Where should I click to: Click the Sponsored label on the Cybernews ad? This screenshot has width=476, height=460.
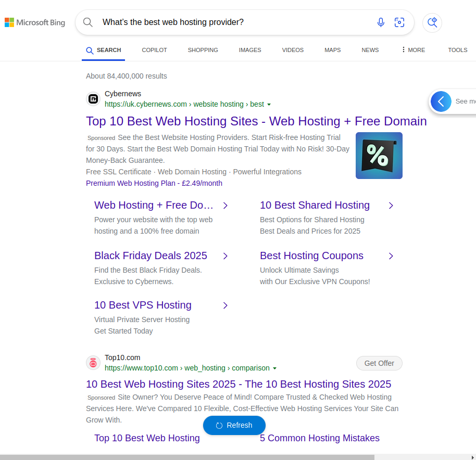point(101,138)
